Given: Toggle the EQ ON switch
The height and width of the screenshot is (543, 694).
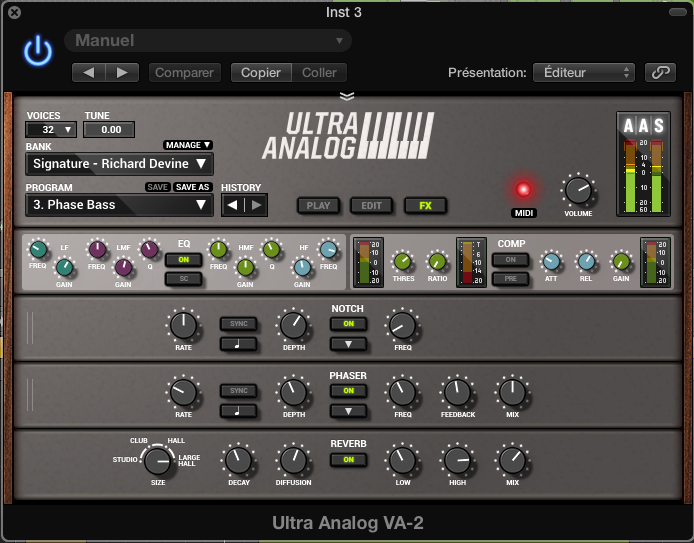Looking at the screenshot, I should (x=184, y=260).
